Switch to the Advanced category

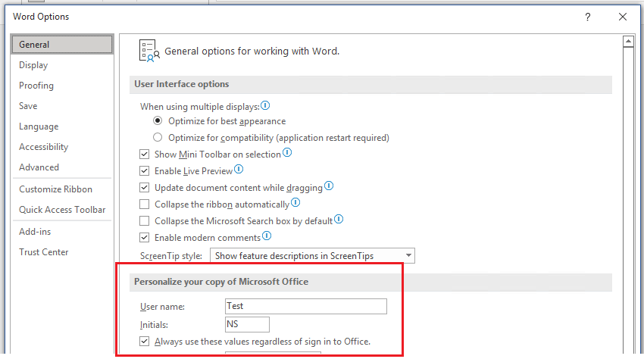(39, 167)
